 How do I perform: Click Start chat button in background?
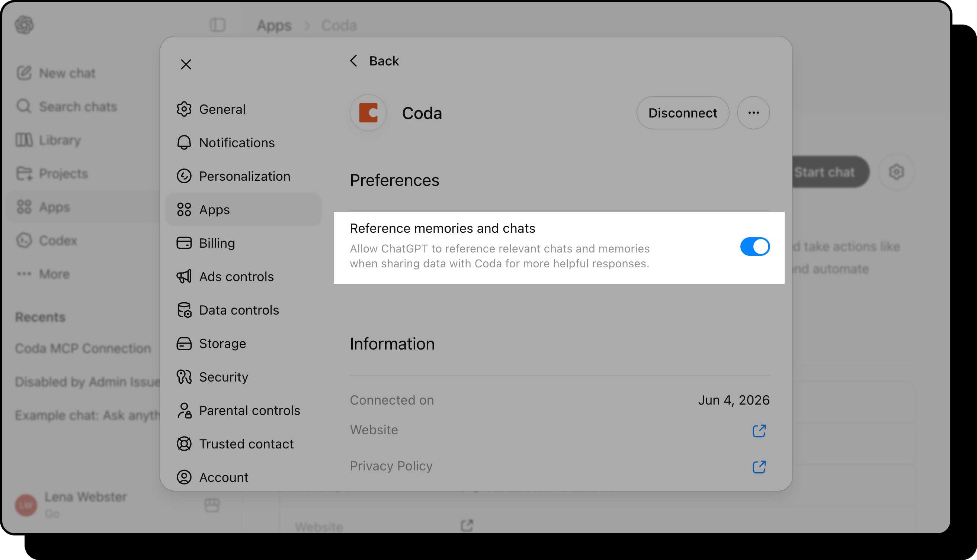(830, 172)
